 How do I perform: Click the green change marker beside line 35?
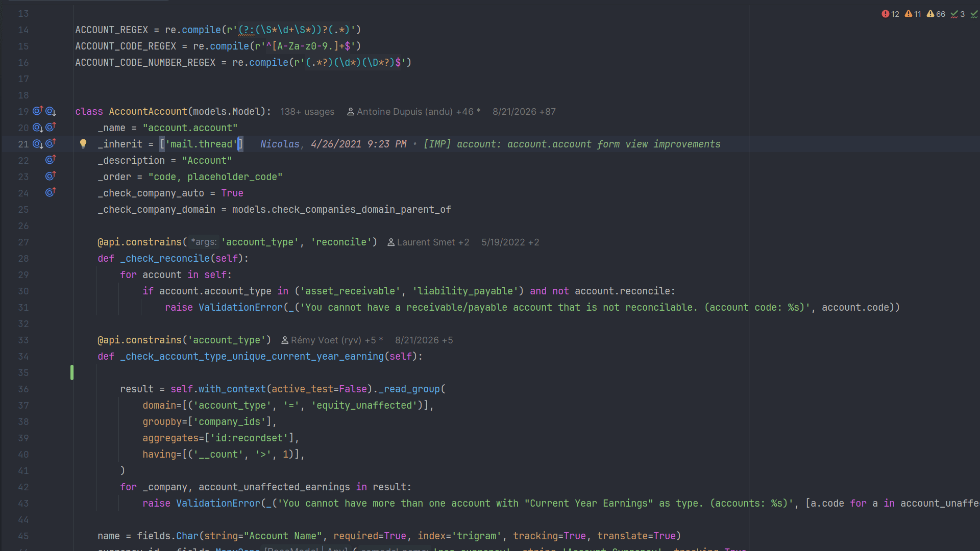72,372
